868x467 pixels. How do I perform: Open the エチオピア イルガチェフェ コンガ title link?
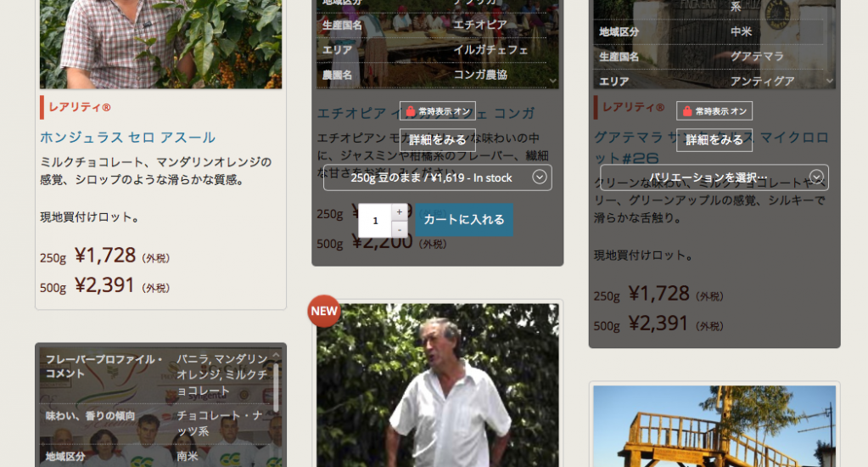click(x=426, y=113)
